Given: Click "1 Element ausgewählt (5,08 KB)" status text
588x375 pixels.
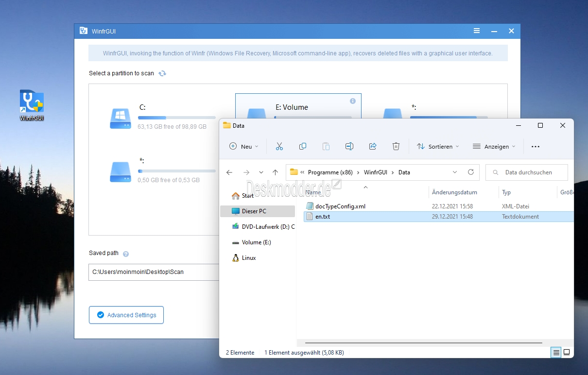Looking at the screenshot, I should coord(304,353).
